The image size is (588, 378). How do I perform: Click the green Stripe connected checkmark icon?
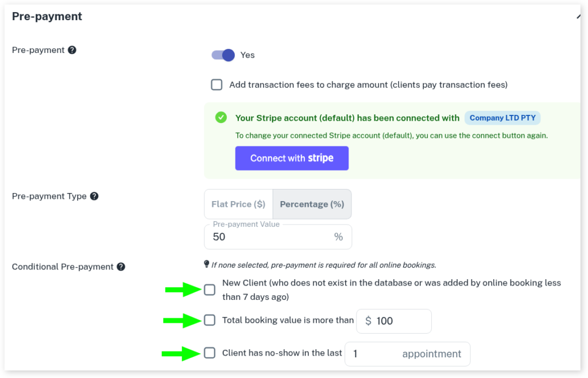point(221,118)
